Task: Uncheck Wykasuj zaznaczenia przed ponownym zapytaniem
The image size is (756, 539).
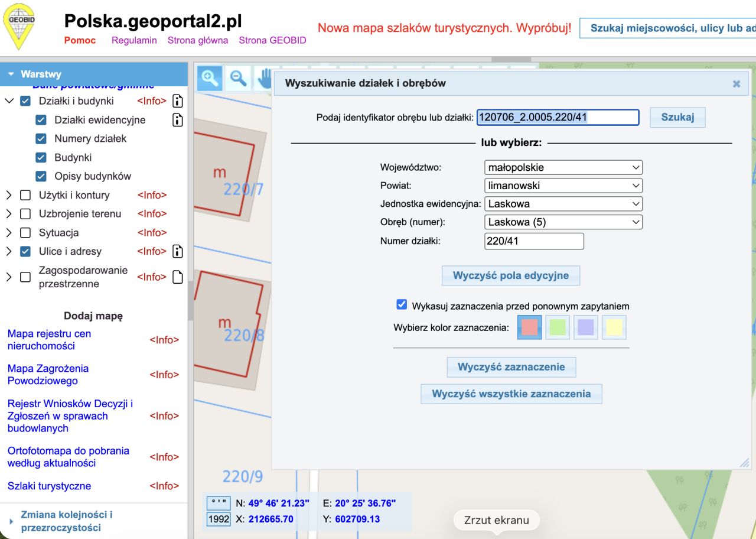Action: point(402,304)
